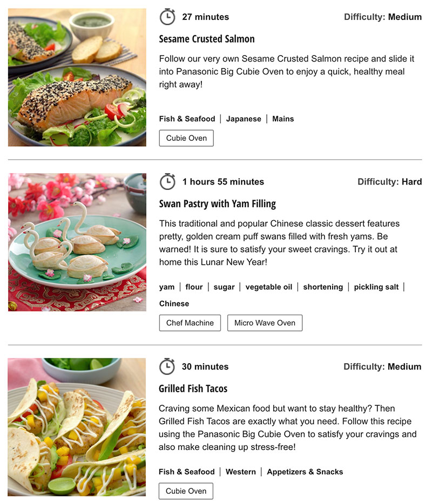Filter by Appetizers & Snacks tag
The width and height of the screenshot is (432, 504).
(305, 472)
